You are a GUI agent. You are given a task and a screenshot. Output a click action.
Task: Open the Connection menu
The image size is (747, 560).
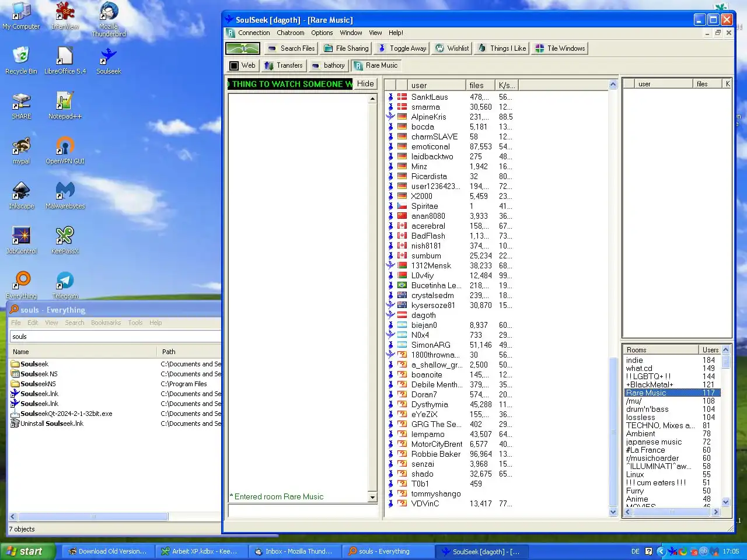click(254, 33)
